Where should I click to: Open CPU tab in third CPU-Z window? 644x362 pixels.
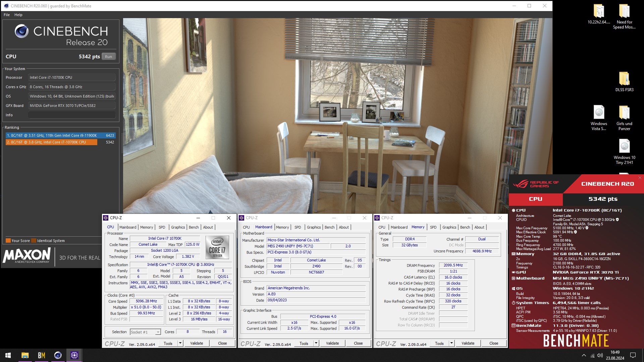382,227
